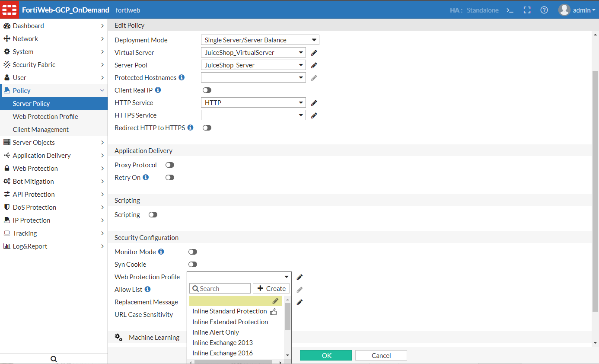Edit the HTTP Service pencil icon

tap(314, 103)
